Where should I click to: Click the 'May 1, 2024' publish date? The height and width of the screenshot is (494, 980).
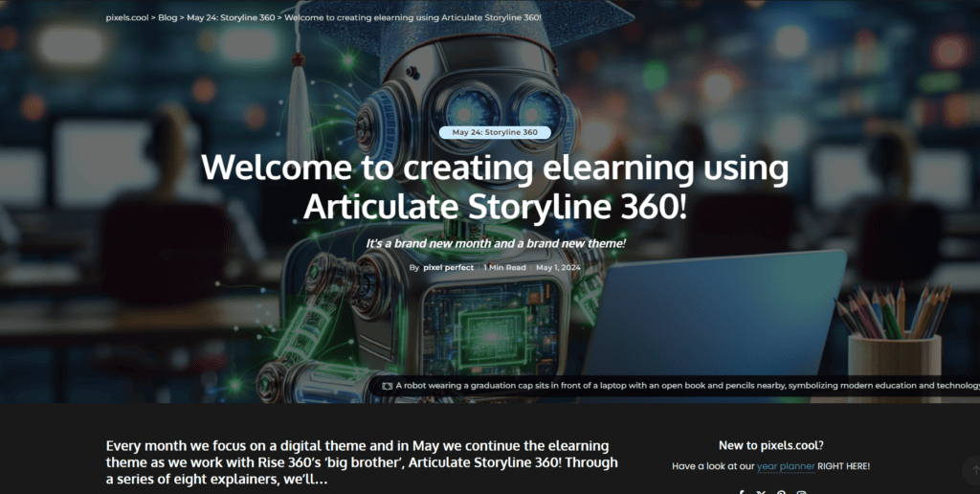tap(558, 267)
